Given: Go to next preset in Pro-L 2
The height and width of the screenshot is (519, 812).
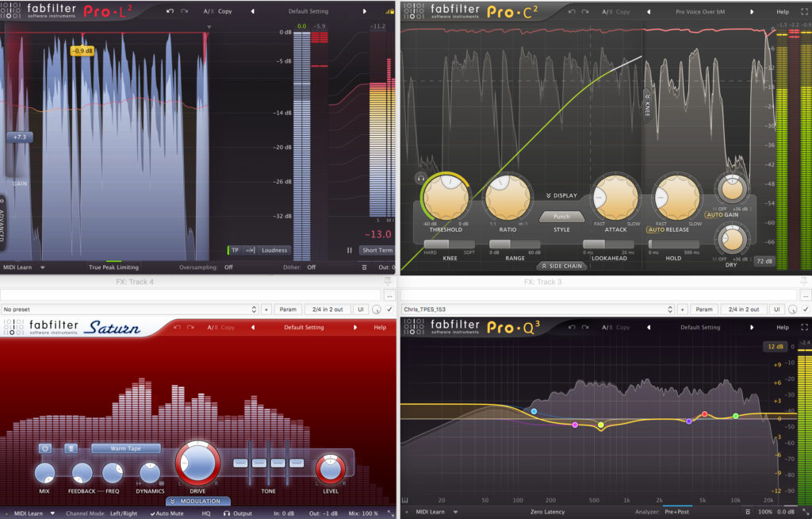Looking at the screenshot, I should (x=365, y=11).
